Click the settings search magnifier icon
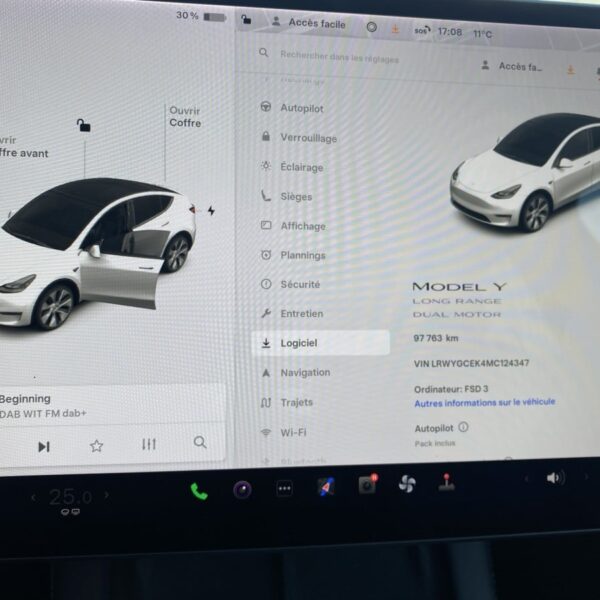The height and width of the screenshot is (600, 600). (263, 52)
